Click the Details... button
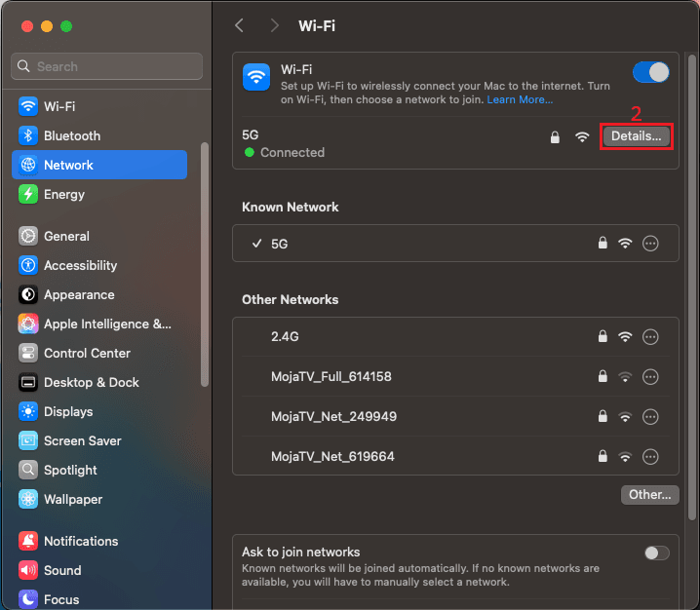This screenshot has height=610, width=700. pyautogui.click(x=636, y=136)
